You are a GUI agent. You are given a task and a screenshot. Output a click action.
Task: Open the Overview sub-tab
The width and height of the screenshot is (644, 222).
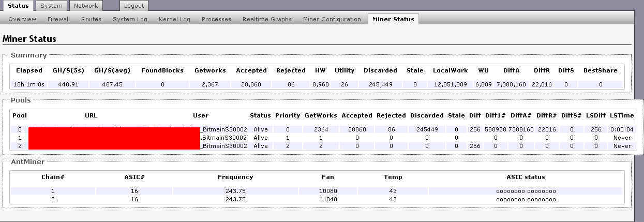click(22, 19)
